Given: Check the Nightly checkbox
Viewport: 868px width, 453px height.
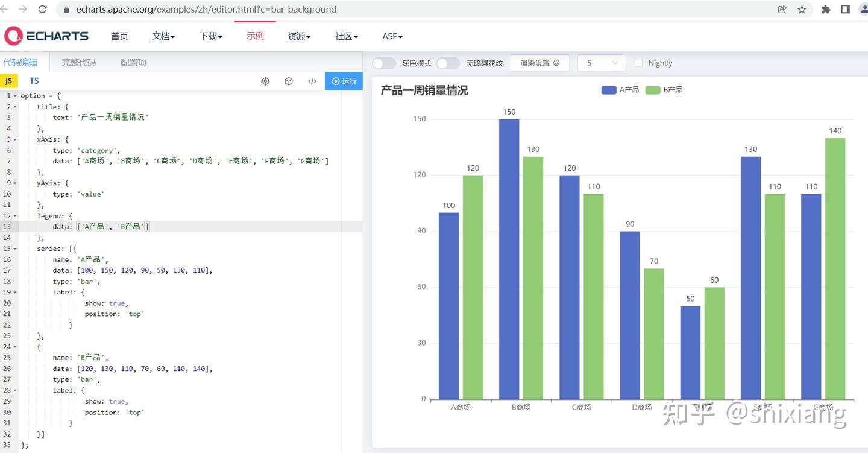Looking at the screenshot, I should (x=638, y=63).
